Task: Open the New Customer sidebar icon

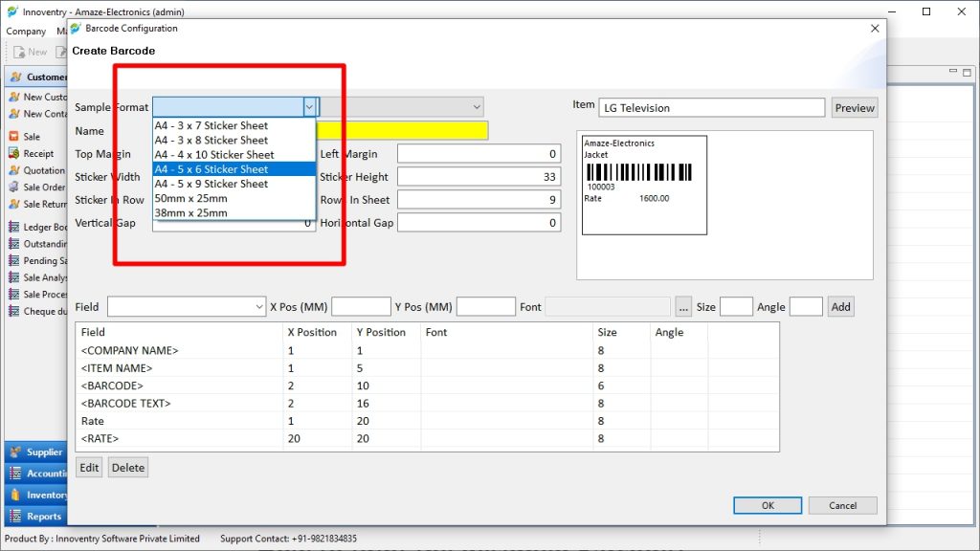Action: [13, 97]
